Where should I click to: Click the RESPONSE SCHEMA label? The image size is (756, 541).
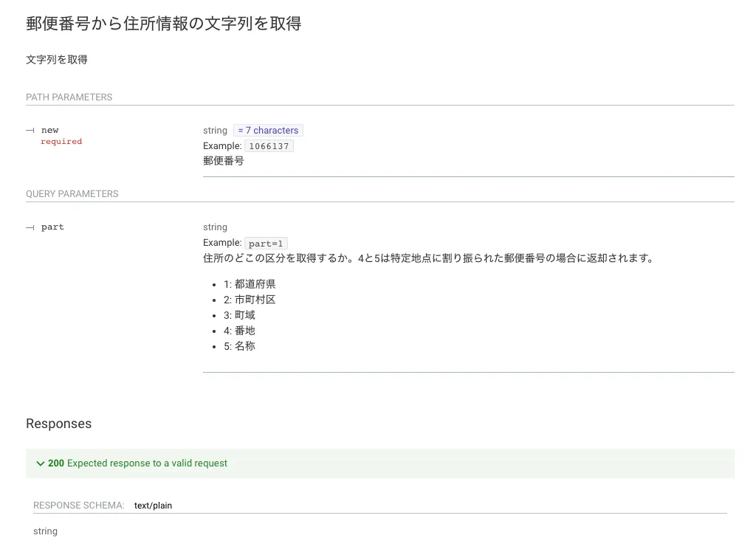(78, 506)
